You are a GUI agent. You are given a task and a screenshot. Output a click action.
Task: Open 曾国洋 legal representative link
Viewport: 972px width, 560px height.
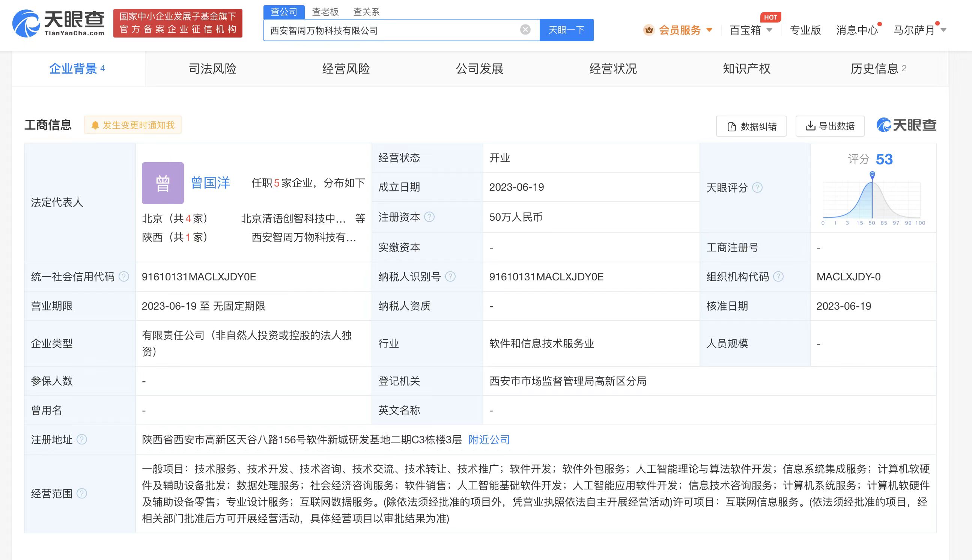tap(210, 183)
